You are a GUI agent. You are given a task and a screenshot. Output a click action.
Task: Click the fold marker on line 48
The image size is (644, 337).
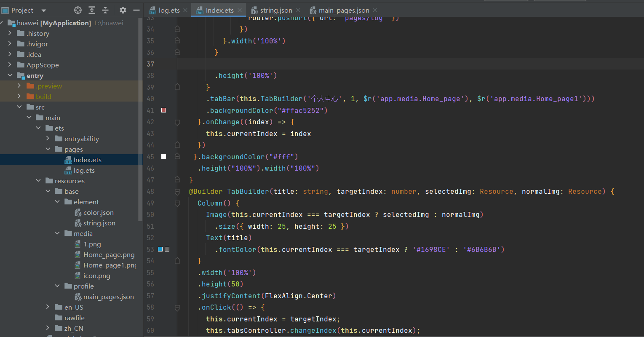(177, 192)
